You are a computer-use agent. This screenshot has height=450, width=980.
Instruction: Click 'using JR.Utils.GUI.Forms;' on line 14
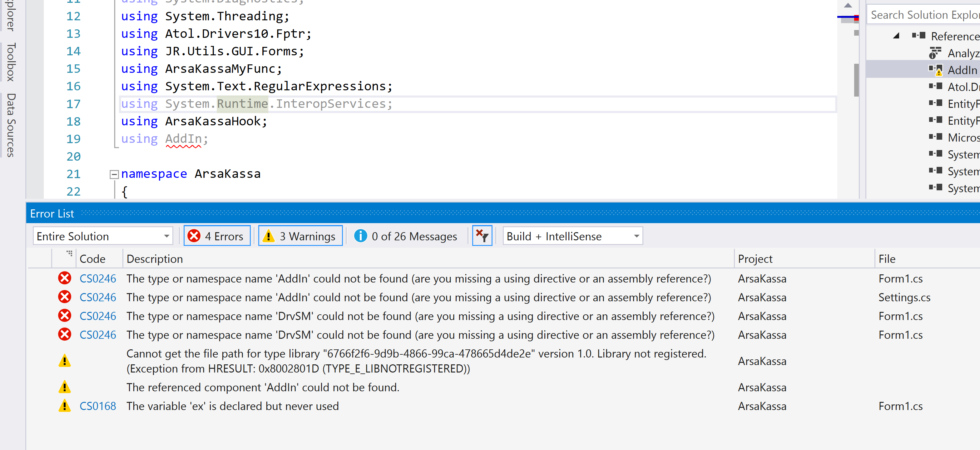(212, 51)
